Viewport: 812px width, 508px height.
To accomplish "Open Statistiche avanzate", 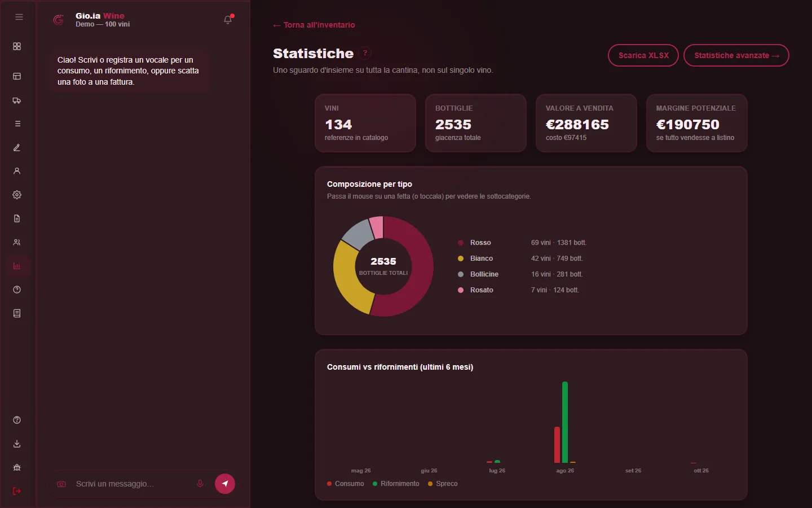I will pyautogui.click(x=736, y=55).
